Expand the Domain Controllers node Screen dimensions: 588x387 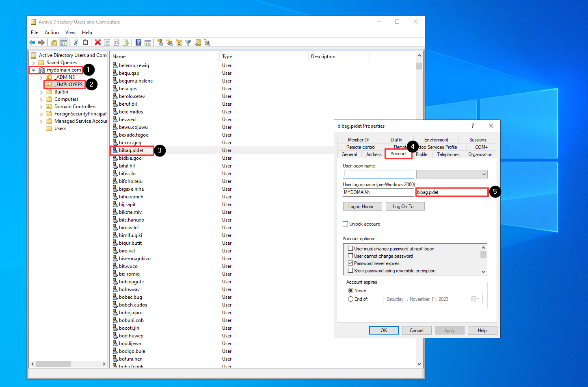tap(41, 107)
